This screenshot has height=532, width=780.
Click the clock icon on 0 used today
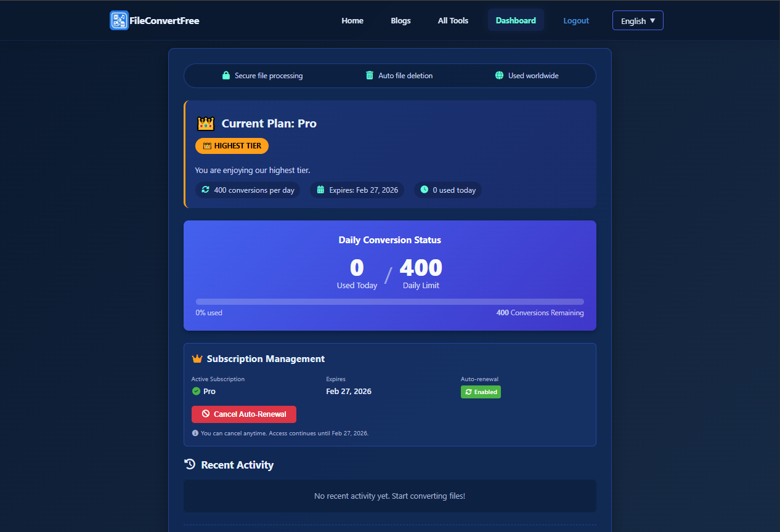(424, 190)
